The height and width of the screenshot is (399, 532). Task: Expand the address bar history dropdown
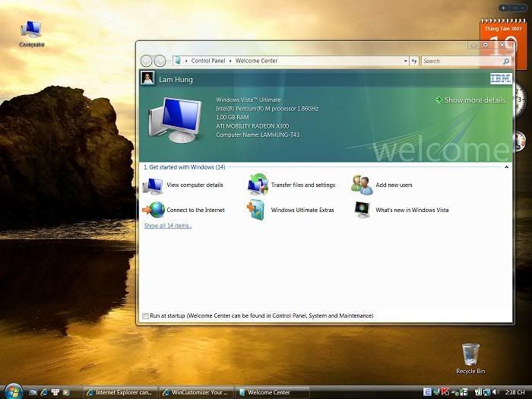(x=405, y=61)
